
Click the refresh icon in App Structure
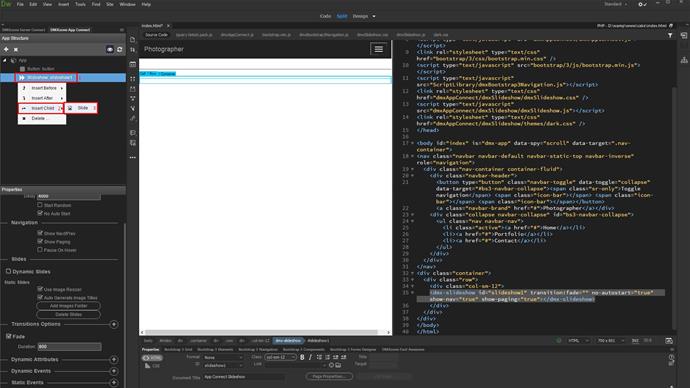(x=119, y=49)
